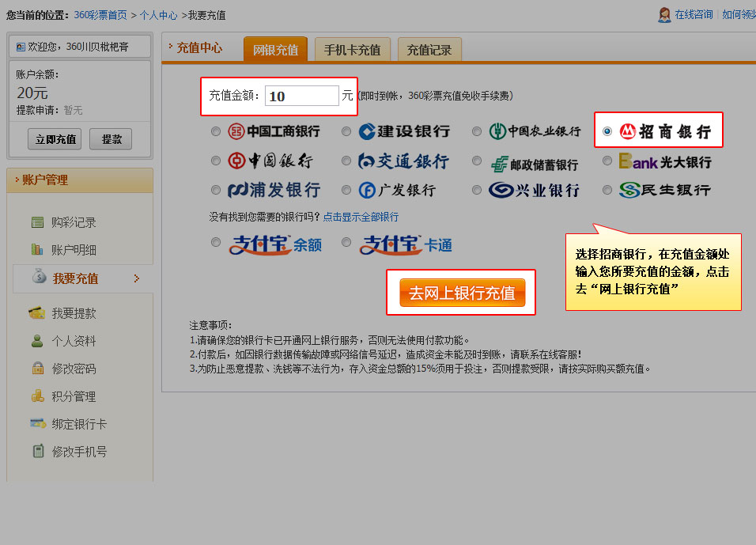Click the Industrial Bank logo
The image size is (756, 545).
point(535,190)
